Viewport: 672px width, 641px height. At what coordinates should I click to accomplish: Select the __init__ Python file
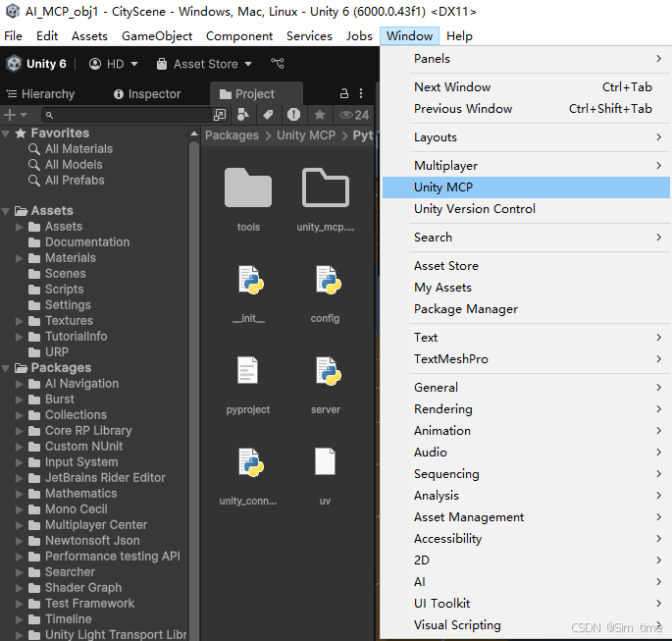[250, 280]
